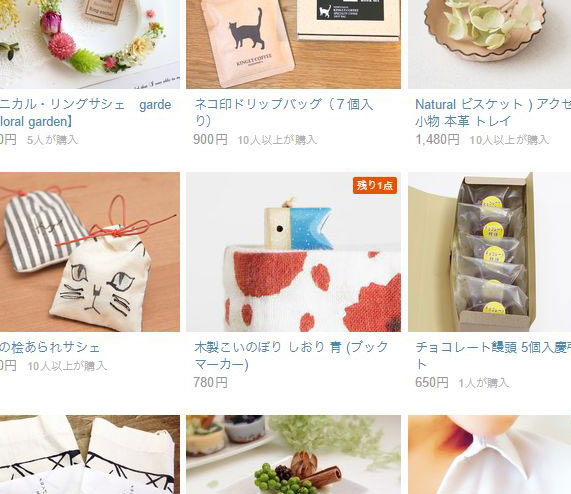This screenshot has width=571, height=494.
Task: Open the chocolate manju box image
Action: (489, 252)
